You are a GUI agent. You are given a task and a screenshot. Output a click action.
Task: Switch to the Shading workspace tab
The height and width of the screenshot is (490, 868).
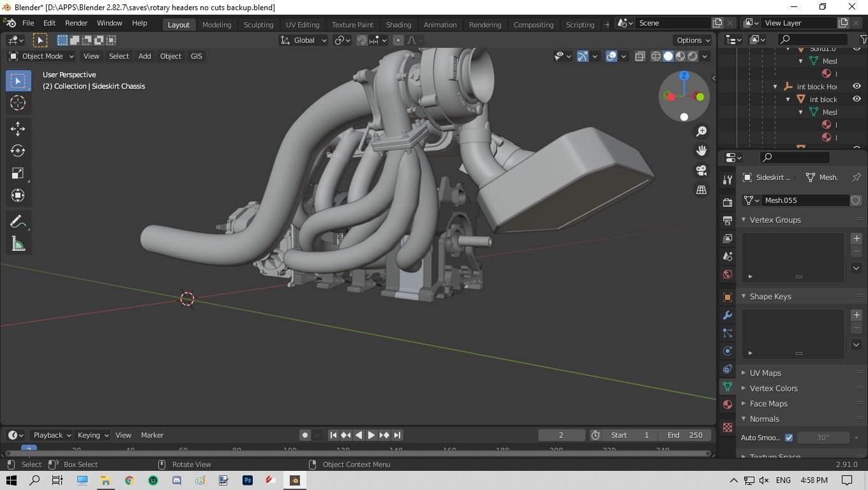(x=398, y=24)
